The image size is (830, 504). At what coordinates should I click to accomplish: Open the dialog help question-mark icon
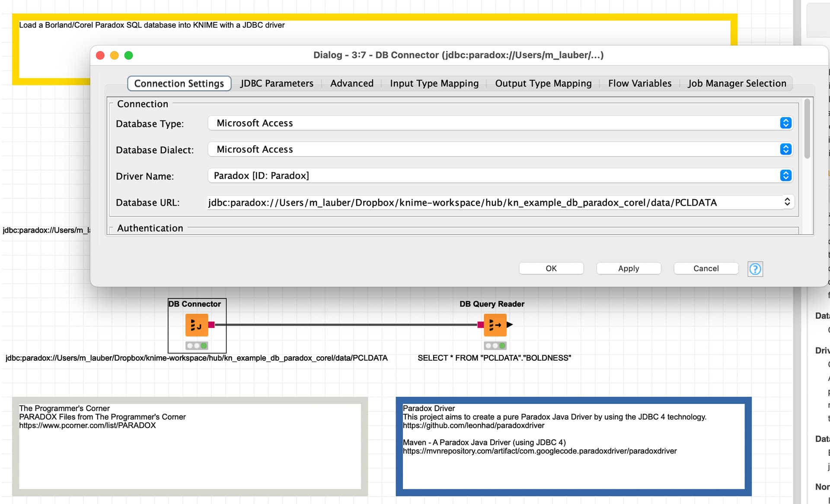(755, 269)
